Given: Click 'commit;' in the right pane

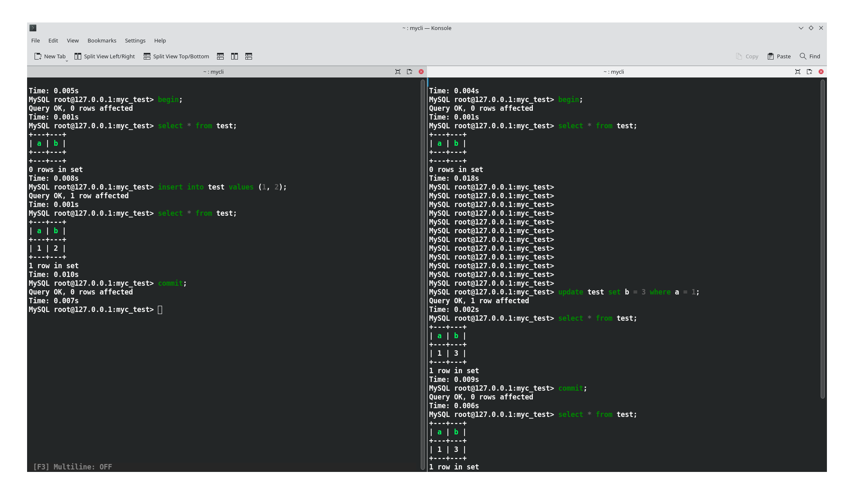Looking at the screenshot, I should pos(572,388).
